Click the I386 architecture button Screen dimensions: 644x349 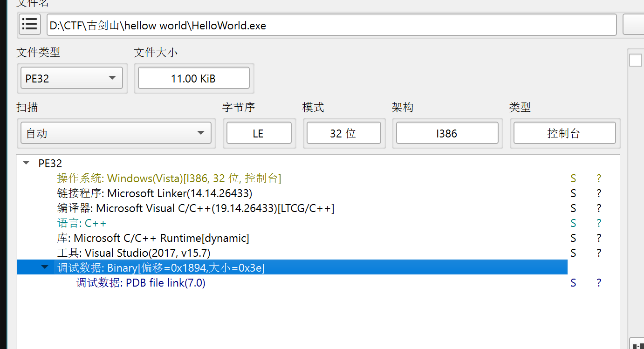[447, 133]
